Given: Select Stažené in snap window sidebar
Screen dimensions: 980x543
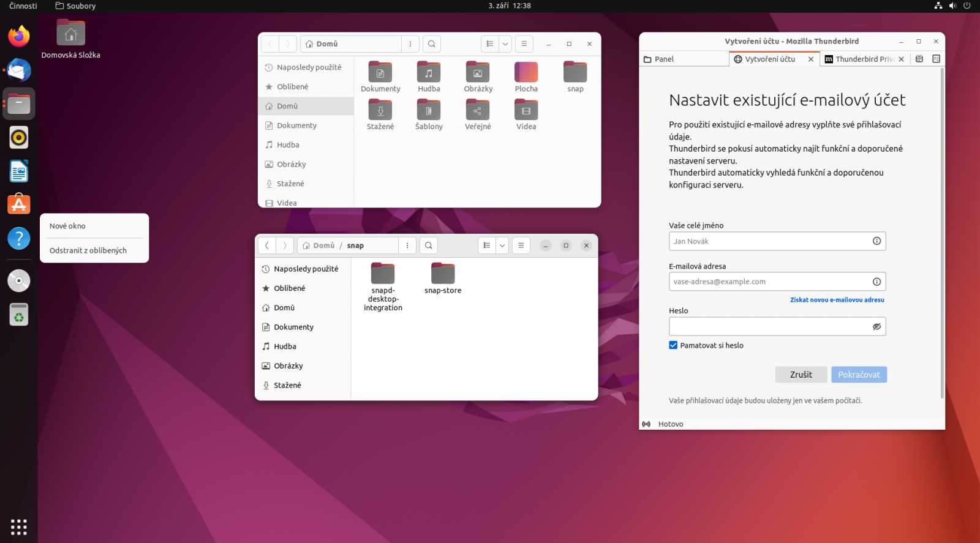Looking at the screenshot, I should [303, 385].
